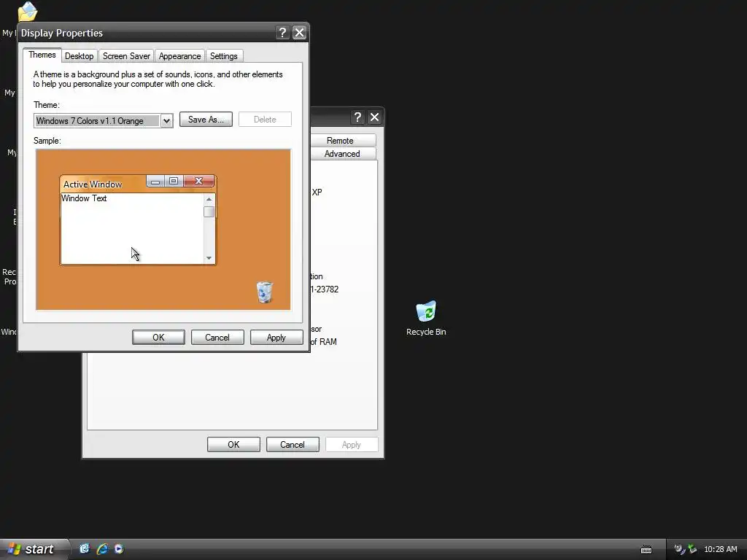Click Save As... to save theme
747x560 pixels.
pos(206,120)
